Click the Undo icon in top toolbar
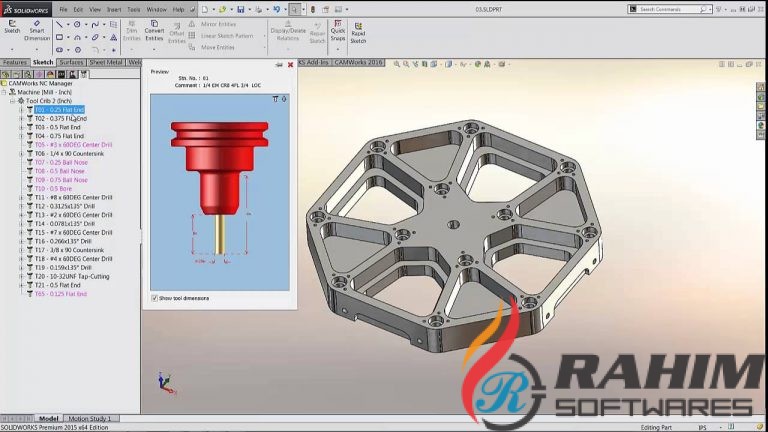Viewport: 768px width, 432px height. tap(277, 9)
